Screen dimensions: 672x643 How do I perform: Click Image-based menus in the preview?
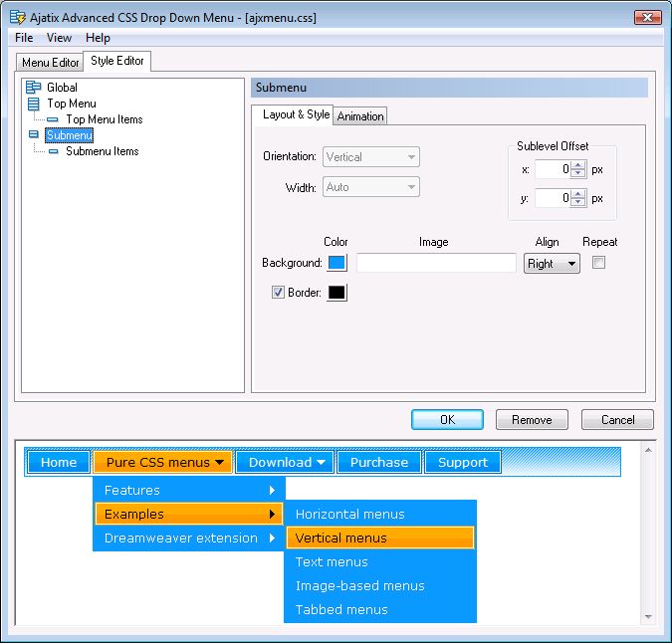(x=380, y=585)
